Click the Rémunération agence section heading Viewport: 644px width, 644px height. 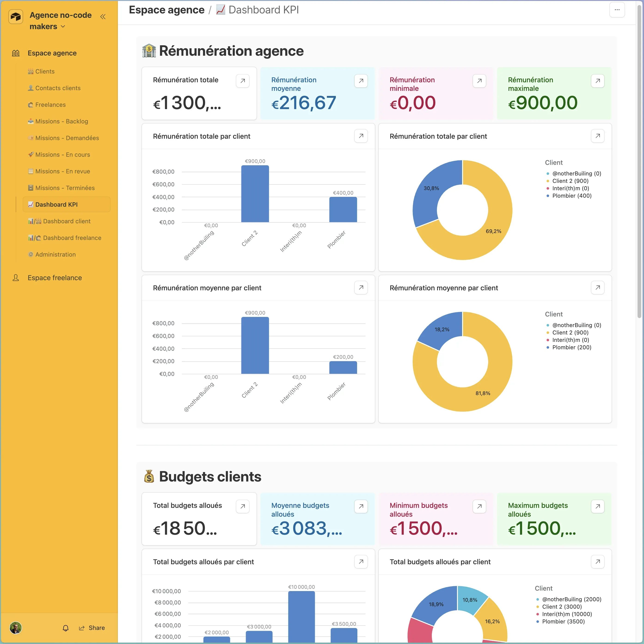223,51
